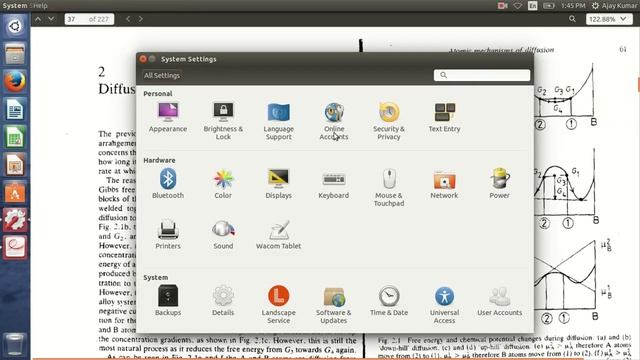Launch LibreOffice Writer from launcher
640x360 pixels.
click(15, 109)
